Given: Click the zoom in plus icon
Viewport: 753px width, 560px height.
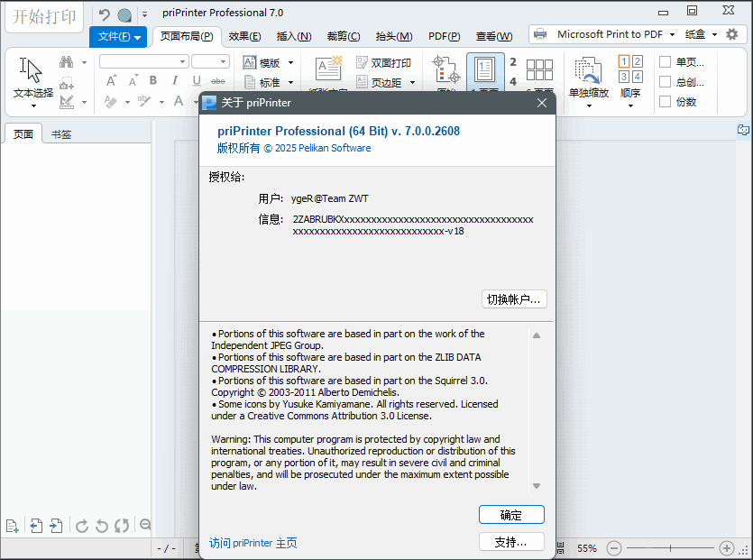Looking at the screenshot, I should [727, 548].
